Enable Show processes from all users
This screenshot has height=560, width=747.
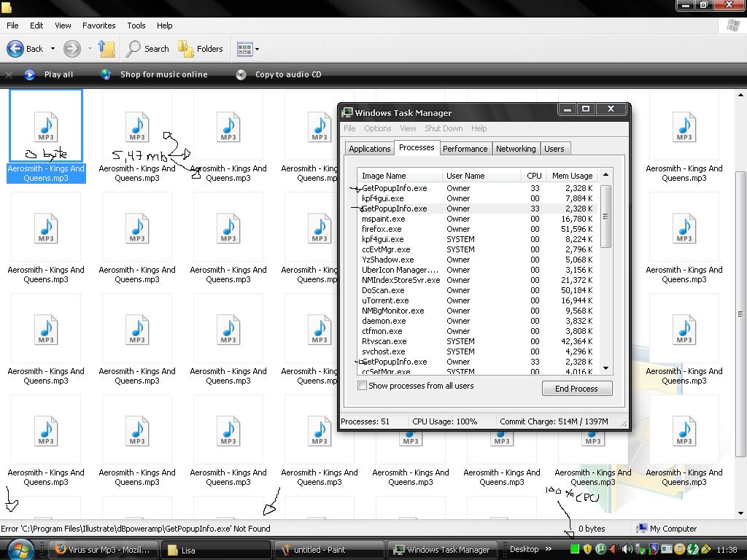pyautogui.click(x=362, y=386)
